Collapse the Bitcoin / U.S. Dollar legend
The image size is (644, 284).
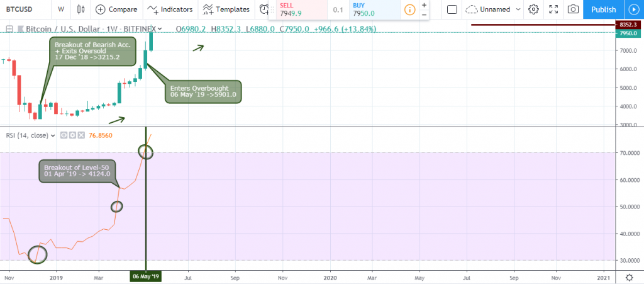(9, 29)
